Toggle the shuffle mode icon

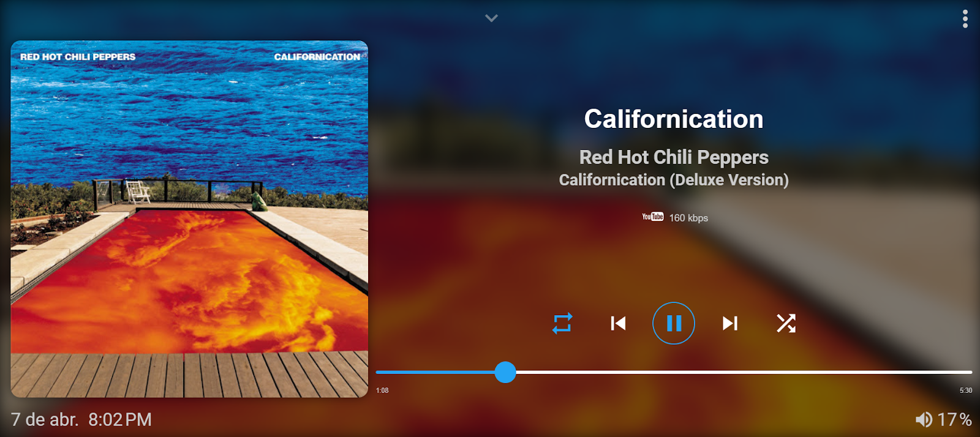tap(786, 323)
